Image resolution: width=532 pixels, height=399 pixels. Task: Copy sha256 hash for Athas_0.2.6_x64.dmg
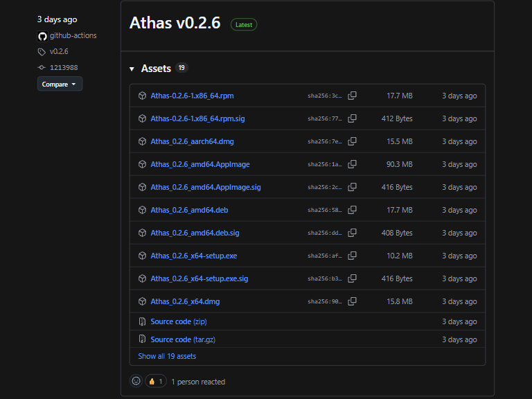352,301
